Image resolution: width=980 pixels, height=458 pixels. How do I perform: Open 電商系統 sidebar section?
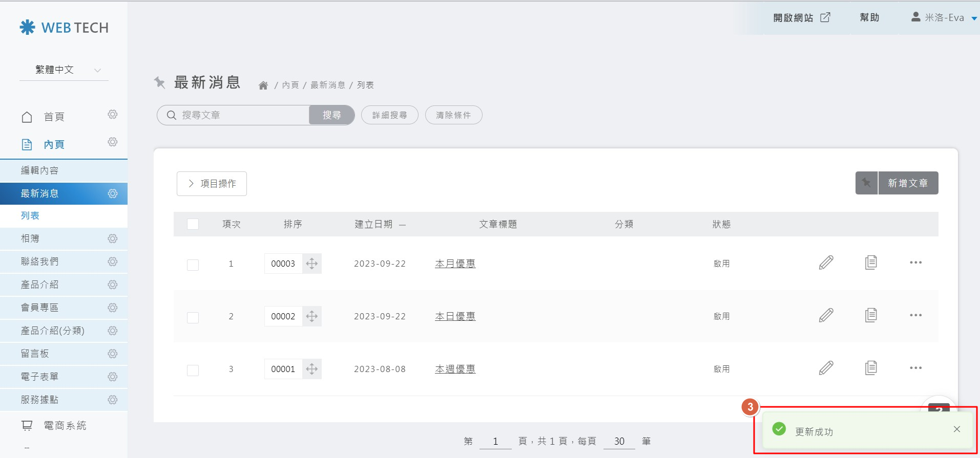(65, 425)
